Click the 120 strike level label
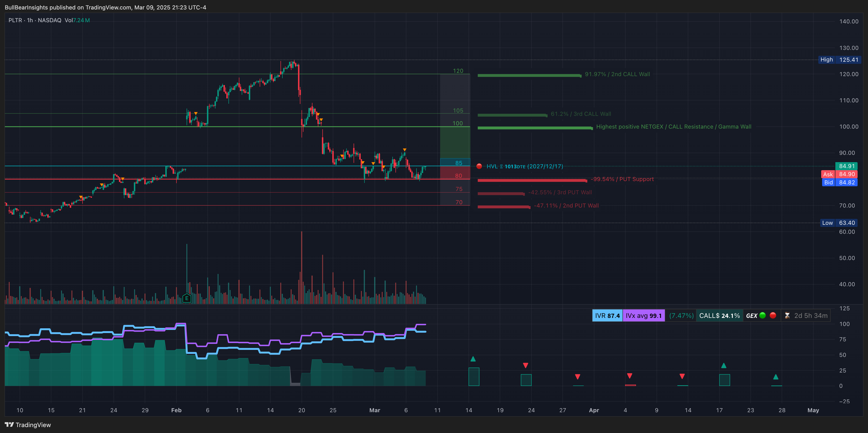Viewport: 868px width, 433px height. click(x=458, y=71)
